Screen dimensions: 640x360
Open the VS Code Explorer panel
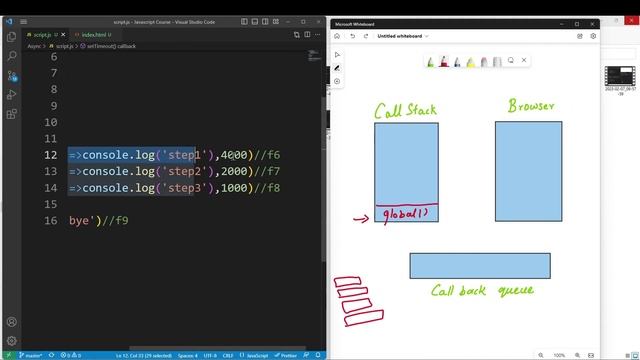12,37
